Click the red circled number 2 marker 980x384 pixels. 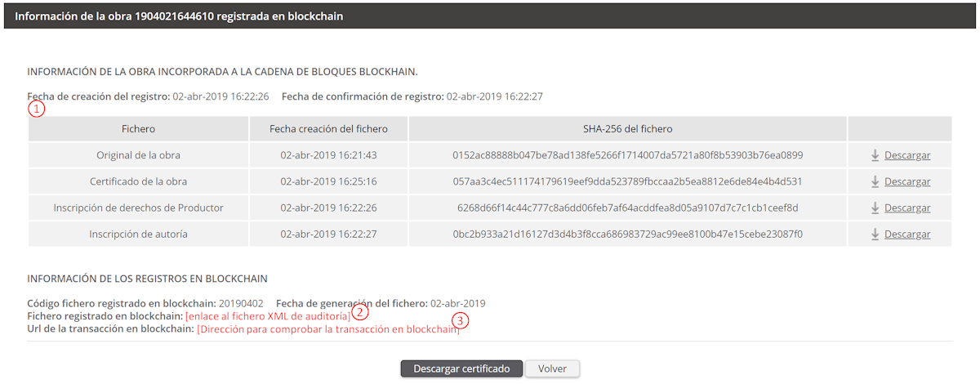tap(360, 311)
